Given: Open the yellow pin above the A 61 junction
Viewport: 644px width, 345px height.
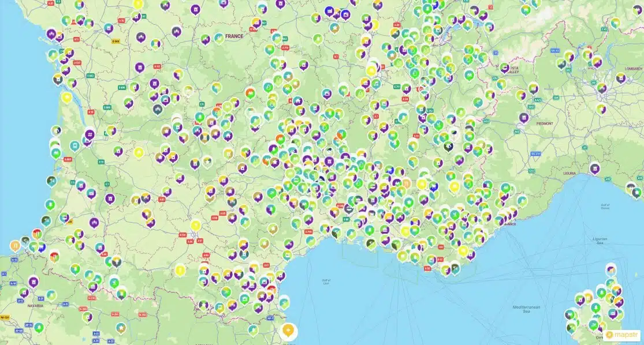Looking at the screenshot, I should 195,225.
